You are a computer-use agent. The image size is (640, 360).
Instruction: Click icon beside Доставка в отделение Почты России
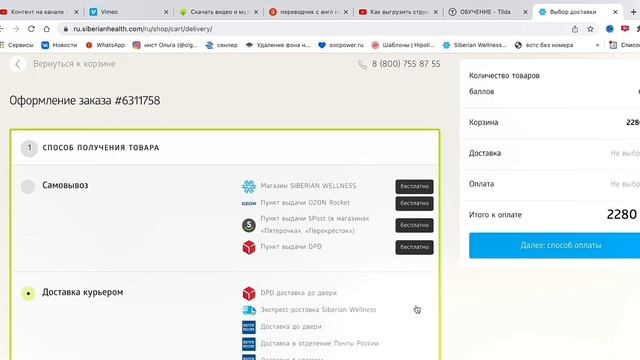click(x=249, y=344)
